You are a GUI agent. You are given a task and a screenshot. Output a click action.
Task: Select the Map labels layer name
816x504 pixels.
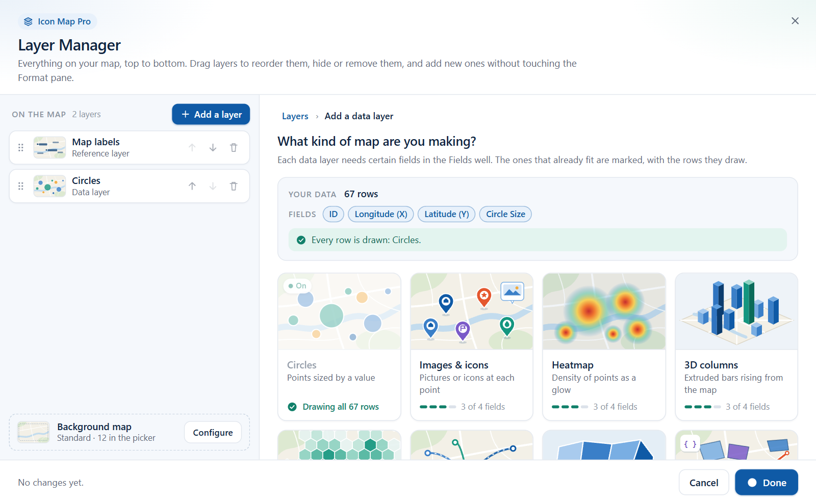click(96, 142)
